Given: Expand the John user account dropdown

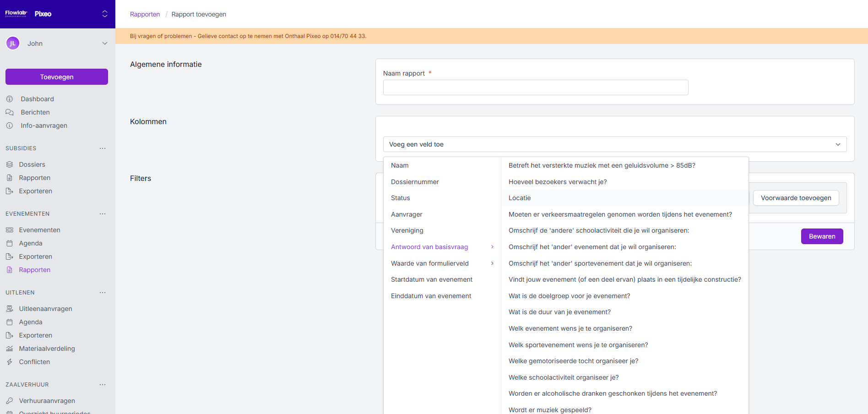Looking at the screenshot, I should 104,44.
